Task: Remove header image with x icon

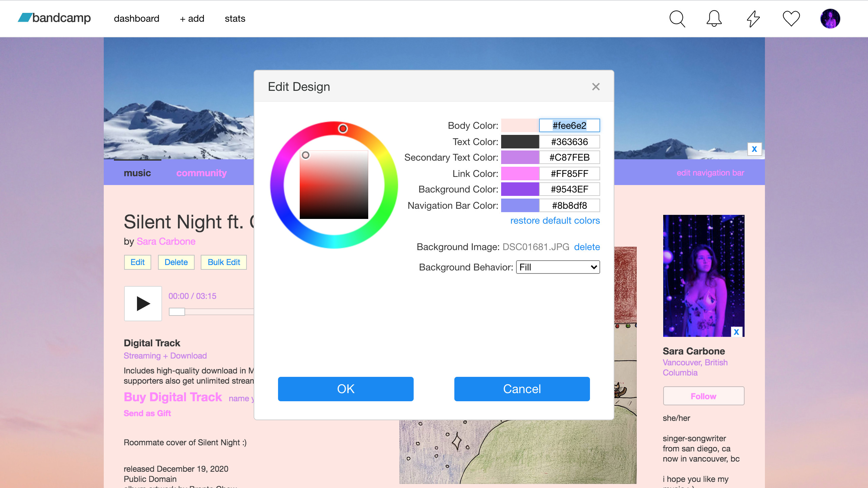Action: coord(754,149)
